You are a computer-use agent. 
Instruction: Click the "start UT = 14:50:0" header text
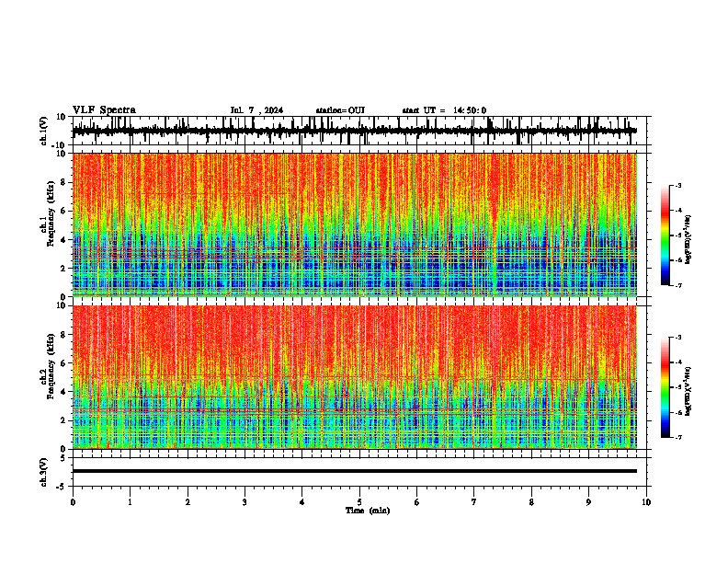[444, 110]
